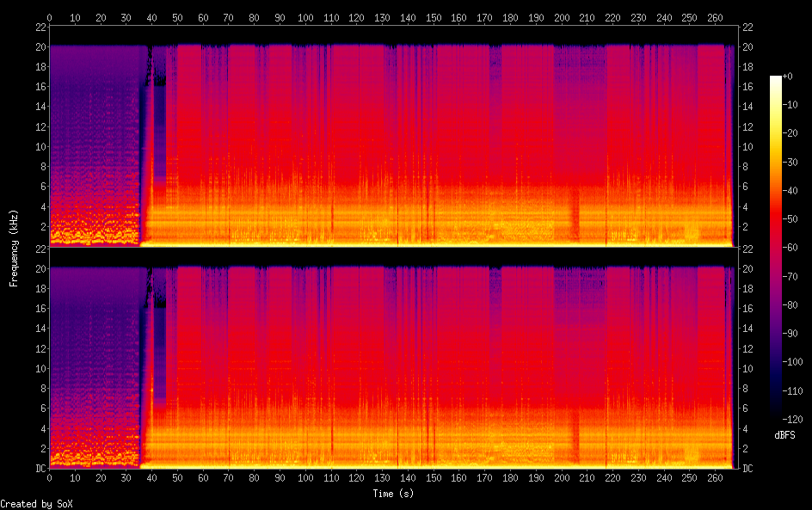Viewport: 812px width, 510px height.
Task: Click the "dBFS" label below the color scale
Action: tap(784, 438)
